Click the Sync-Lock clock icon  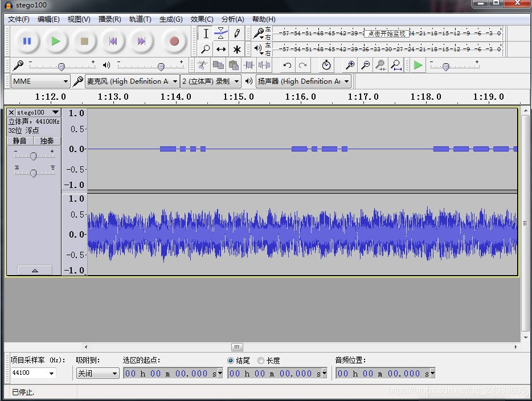pyautogui.click(x=326, y=65)
